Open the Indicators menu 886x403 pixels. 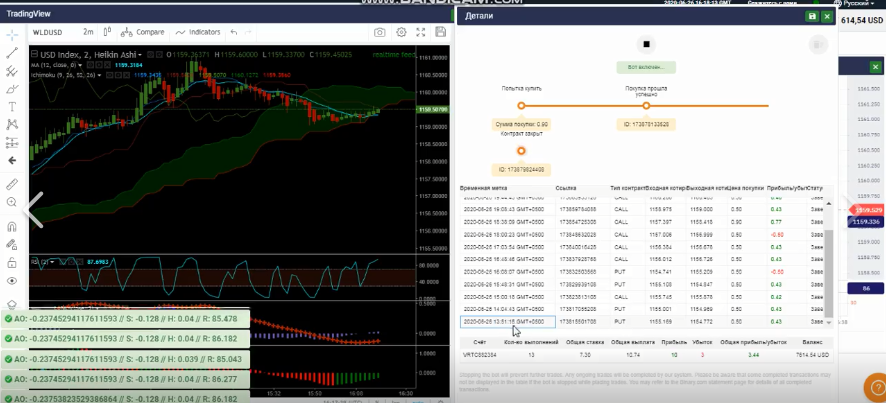point(198,32)
